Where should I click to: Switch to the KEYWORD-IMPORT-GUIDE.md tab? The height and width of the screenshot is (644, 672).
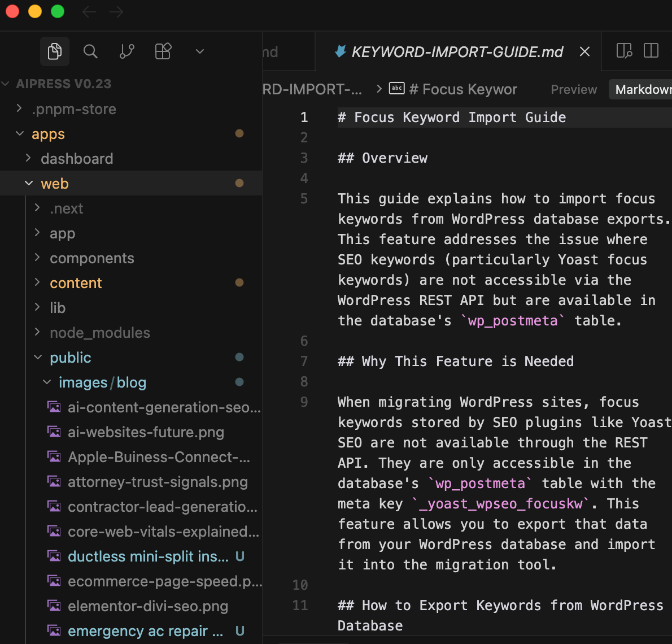[457, 51]
